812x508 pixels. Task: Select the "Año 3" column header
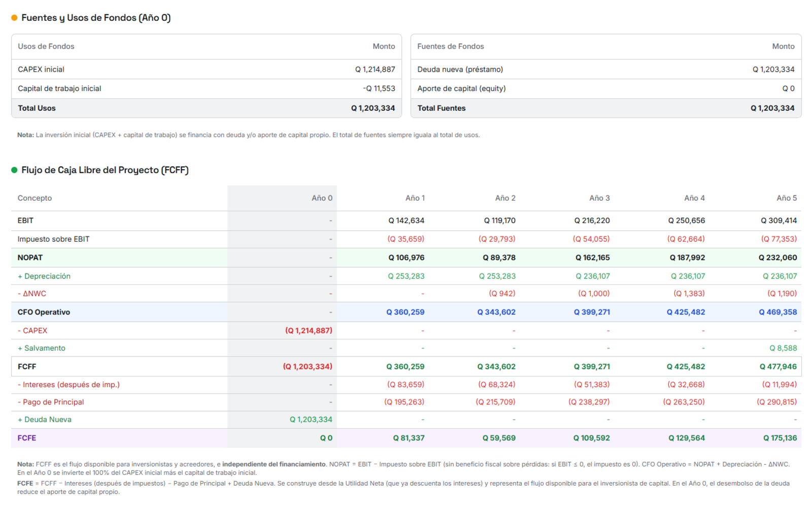pos(599,198)
